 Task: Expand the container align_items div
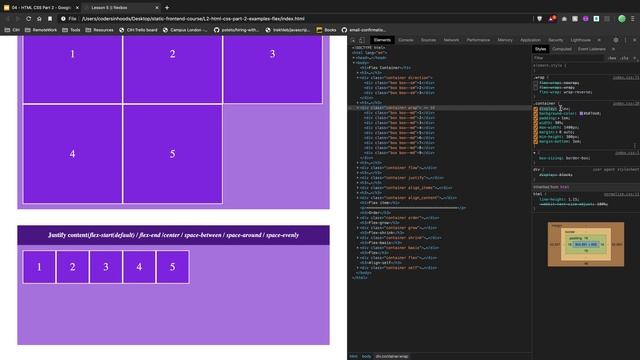[x=358, y=188]
